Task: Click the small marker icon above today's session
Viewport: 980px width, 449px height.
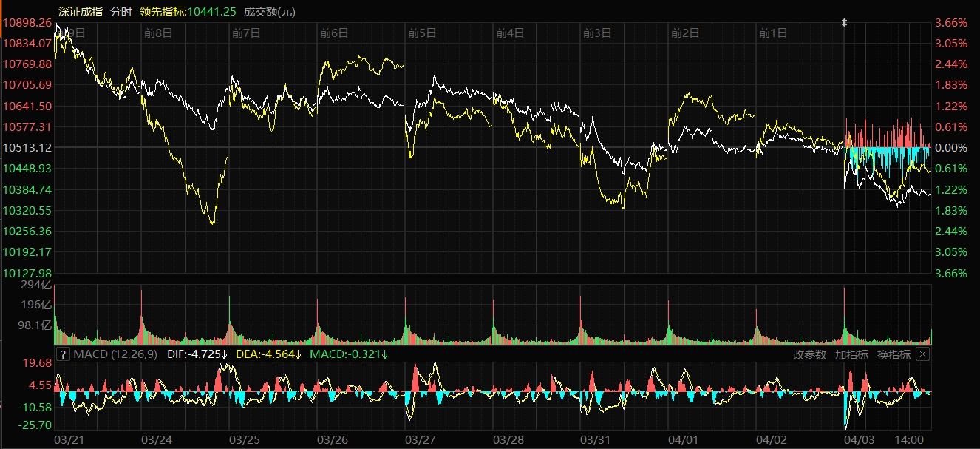Action: [845, 23]
